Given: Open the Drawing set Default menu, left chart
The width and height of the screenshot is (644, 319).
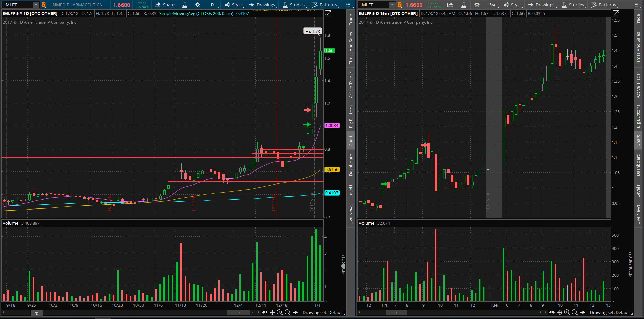Looking at the screenshot, I should click(x=324, y=312).
